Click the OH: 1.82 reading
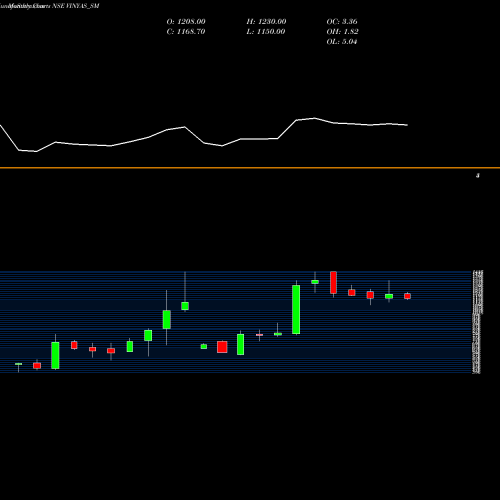 coord(342,32)
